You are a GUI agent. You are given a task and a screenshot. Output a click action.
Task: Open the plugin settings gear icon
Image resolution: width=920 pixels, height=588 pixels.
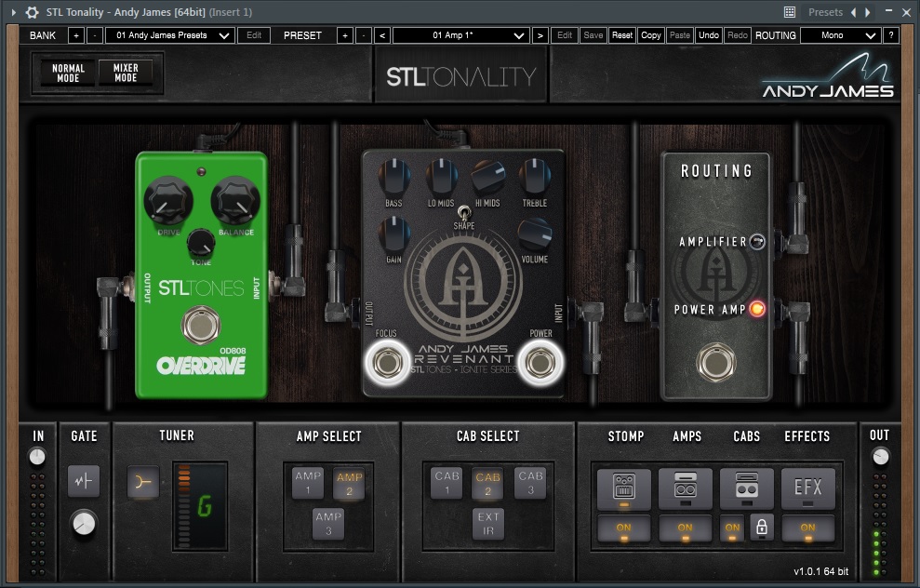[32, 12]
